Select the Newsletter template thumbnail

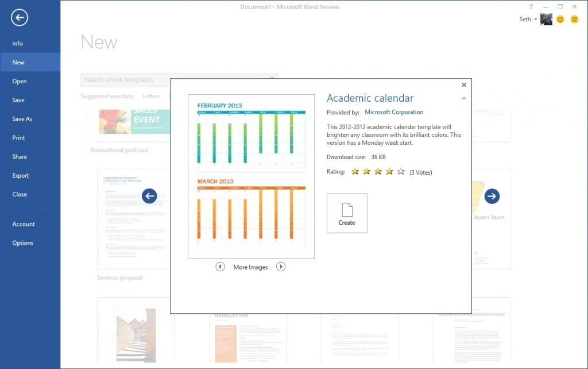click(x=247, y=338)
